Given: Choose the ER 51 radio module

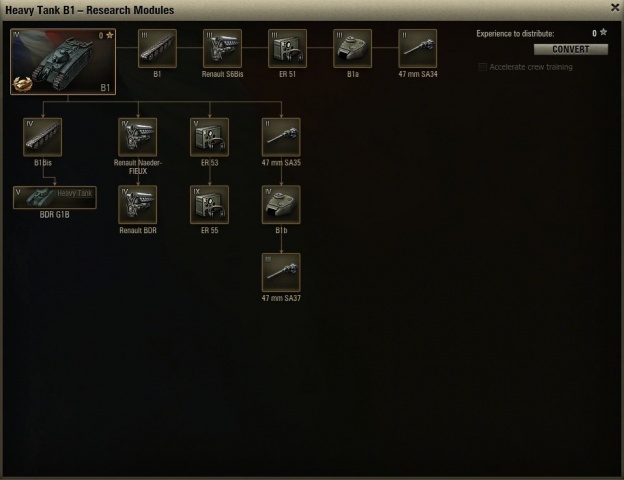Looking at the screenshot, I should [x=287, y=48].
